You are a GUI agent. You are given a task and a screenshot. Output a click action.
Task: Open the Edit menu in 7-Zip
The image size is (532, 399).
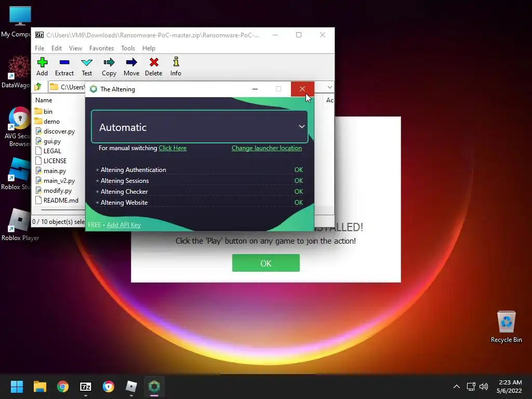[x=56, y=48]
